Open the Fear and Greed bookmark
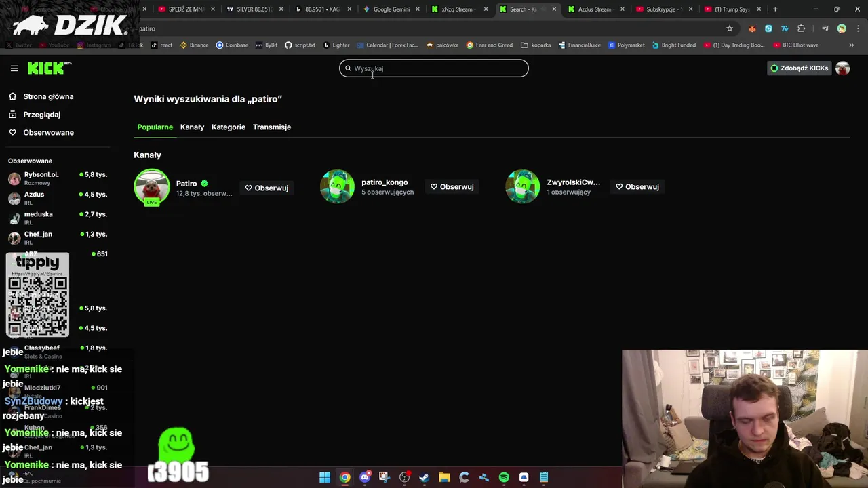This screenshot has width=868, height=488. click(x=490, y=45)
